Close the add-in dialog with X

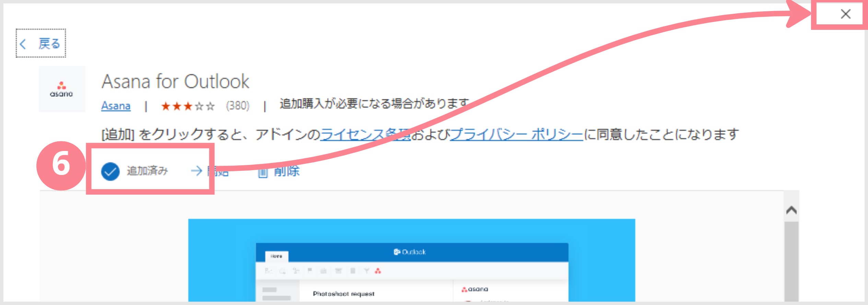845,14
